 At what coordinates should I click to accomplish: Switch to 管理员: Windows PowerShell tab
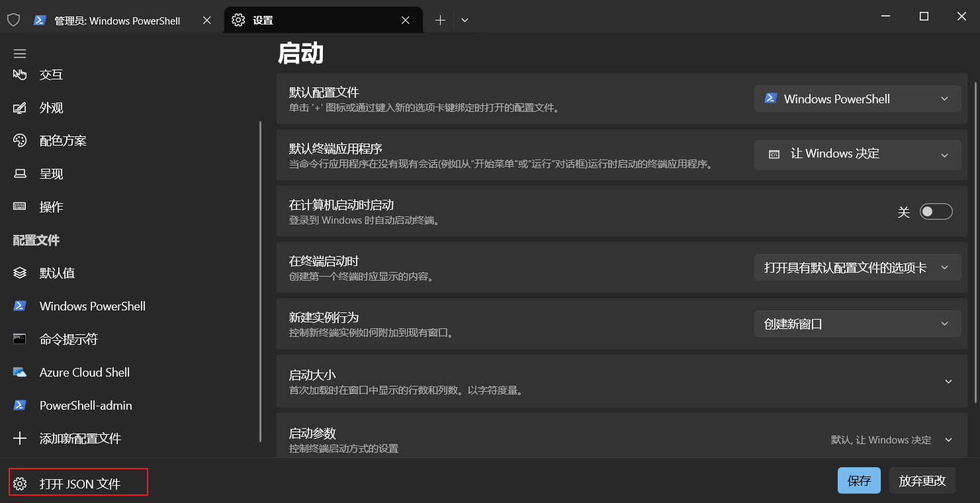point(123,20)
